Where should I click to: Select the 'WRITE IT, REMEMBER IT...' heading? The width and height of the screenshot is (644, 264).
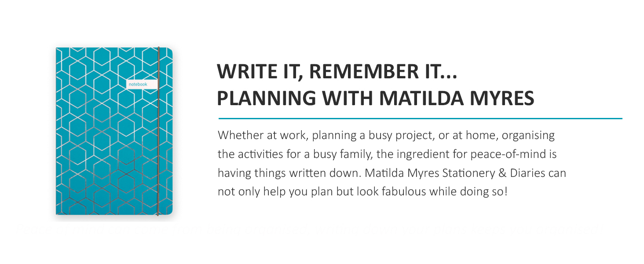pos(337,72)
